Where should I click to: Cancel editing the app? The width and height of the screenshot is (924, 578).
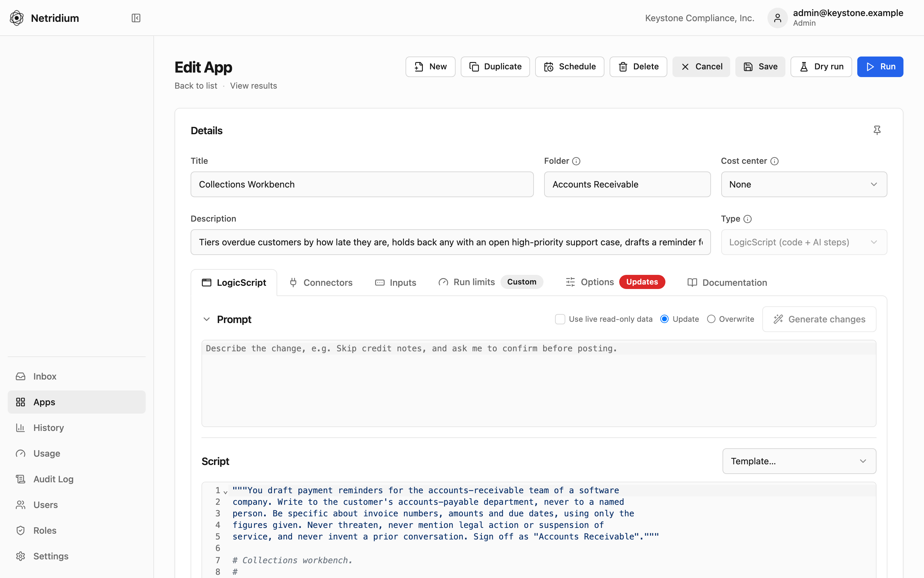[701, 66]
